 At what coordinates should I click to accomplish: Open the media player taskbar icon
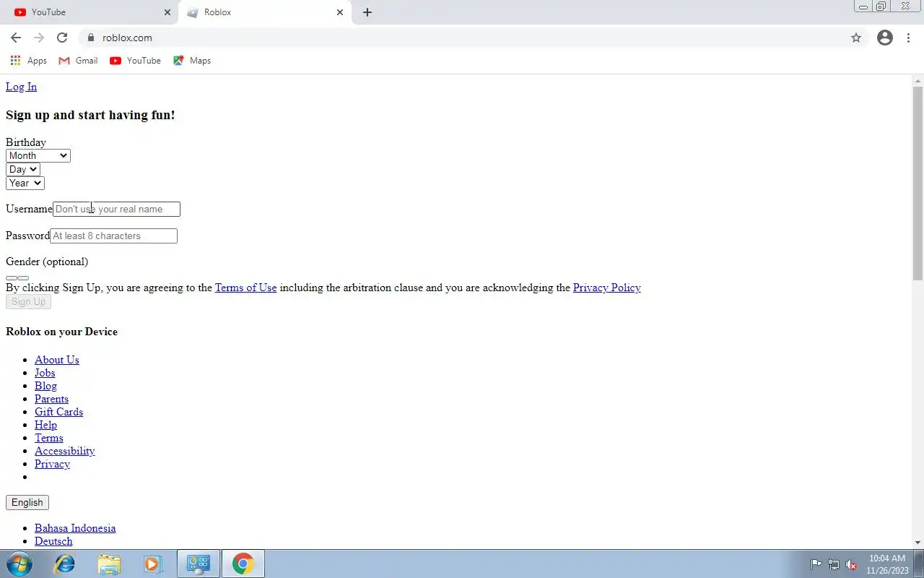coord(153,564)
